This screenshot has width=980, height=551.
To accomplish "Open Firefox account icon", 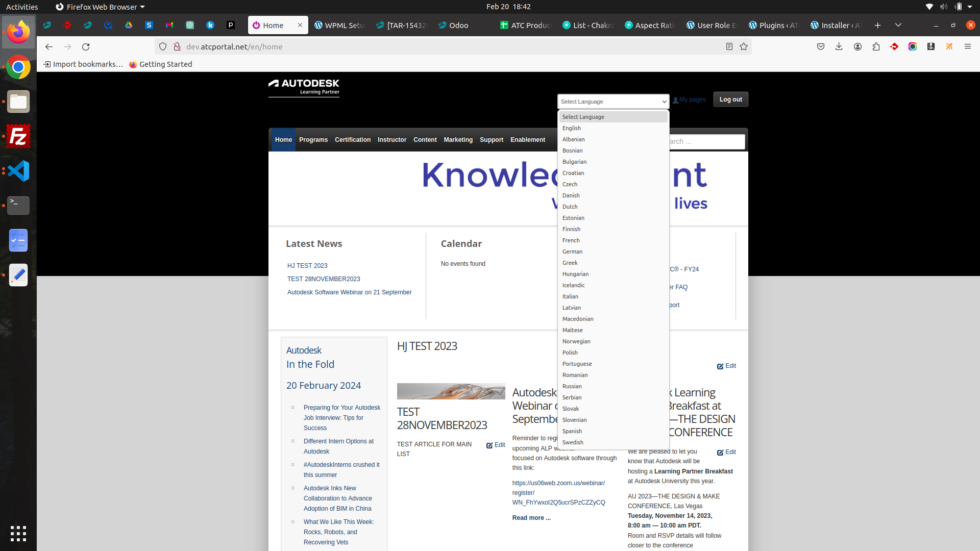I will [857, 46].
